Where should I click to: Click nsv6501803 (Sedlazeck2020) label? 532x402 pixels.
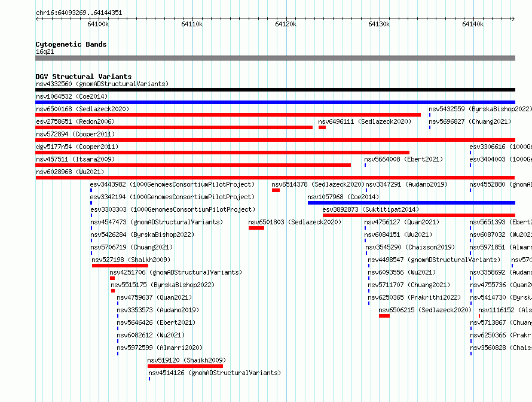tap(295, 222)
